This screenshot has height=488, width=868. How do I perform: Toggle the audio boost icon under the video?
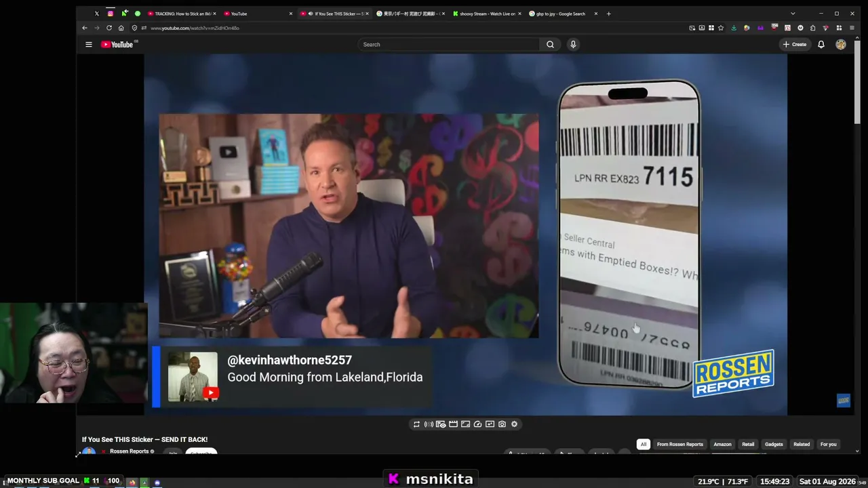click(x=429, y=424)
